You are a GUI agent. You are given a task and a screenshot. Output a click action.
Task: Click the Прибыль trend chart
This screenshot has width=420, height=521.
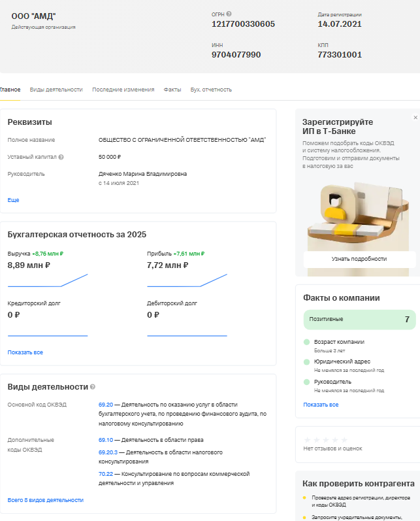[x=187, y=280]
